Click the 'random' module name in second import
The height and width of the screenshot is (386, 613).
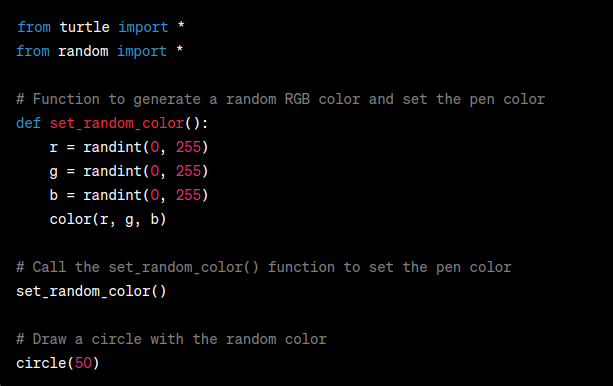(x=83, y=51)
